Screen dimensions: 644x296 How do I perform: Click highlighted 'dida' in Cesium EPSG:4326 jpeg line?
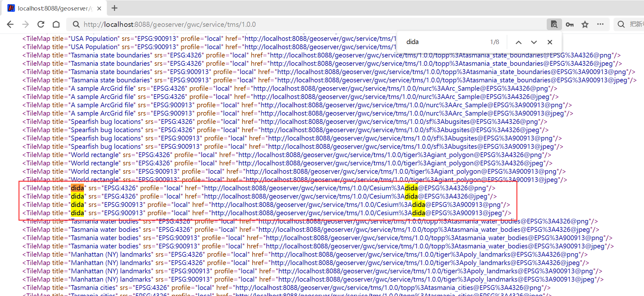click(411, 196)
